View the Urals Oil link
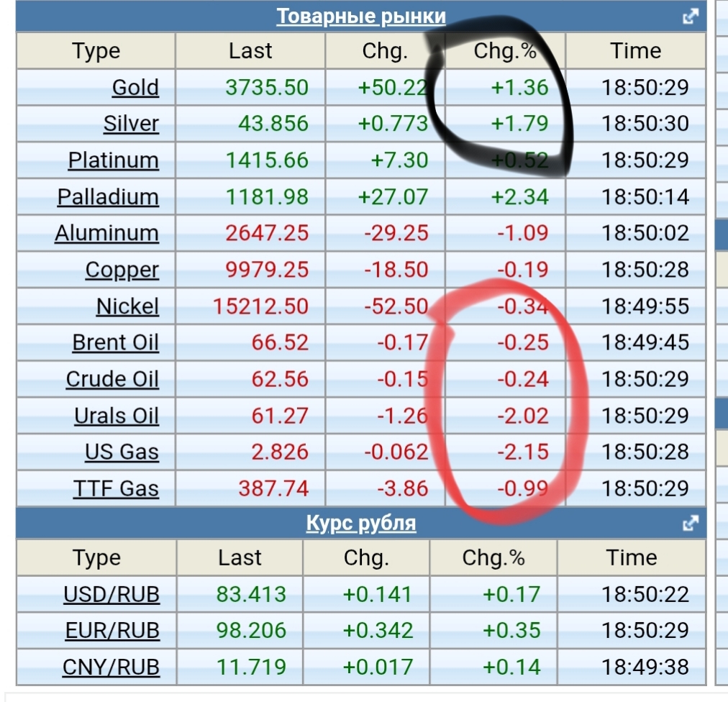 117,416
